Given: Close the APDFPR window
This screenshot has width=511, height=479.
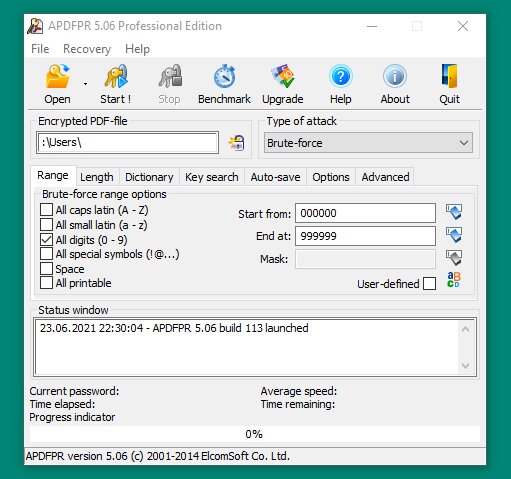Looking at the screenshot, I should (x=463, y=26).
